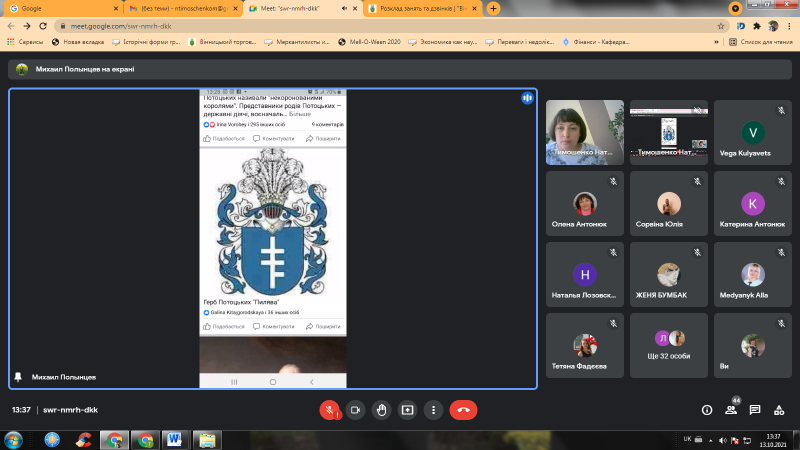This screenshot has height=450, width=800.
Task: Expand hidden bookmarks chevron
Action: (x=716, y=42)
